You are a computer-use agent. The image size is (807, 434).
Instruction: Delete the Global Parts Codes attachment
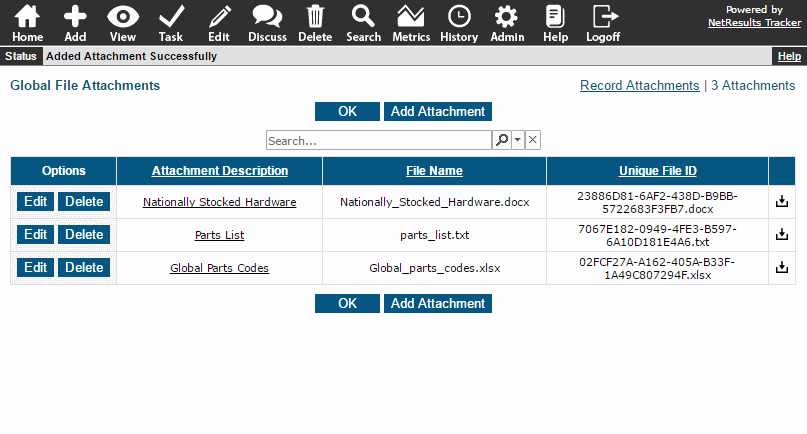84,267
